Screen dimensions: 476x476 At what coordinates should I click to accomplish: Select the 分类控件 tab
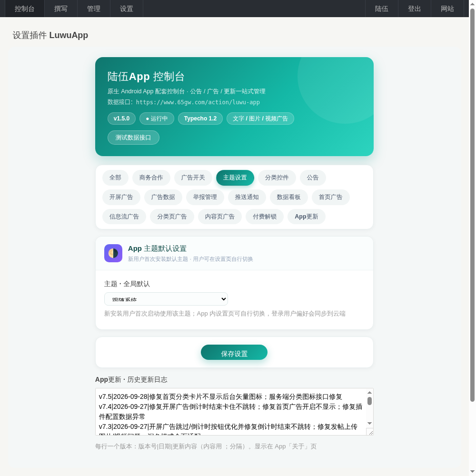(277, 178)
